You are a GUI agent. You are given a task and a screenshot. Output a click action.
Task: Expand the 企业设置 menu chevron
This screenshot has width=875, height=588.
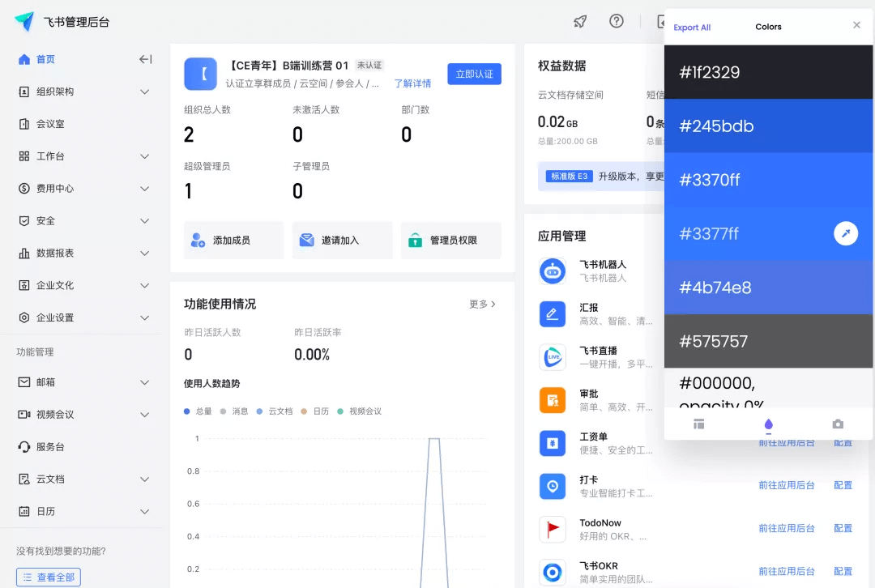pyautogui.click(x=144, y=318)
